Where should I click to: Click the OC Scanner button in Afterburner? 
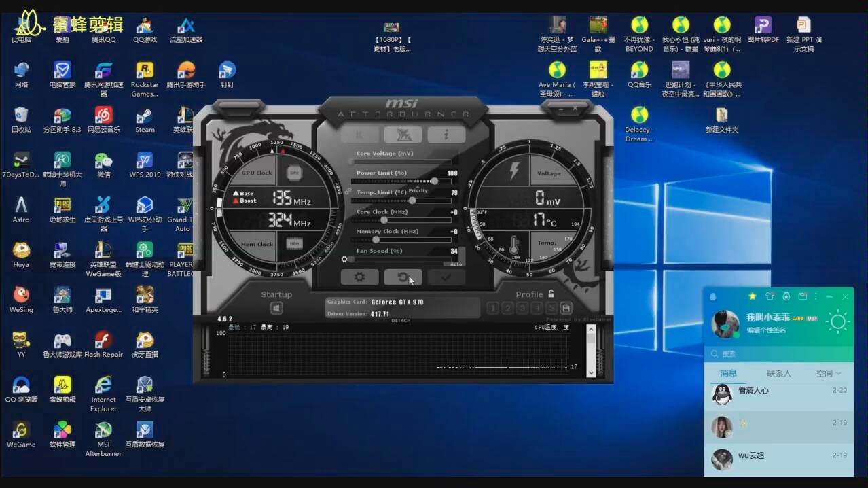[x=403, y=134]
